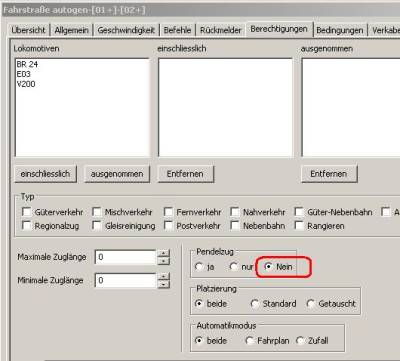Image resolution: width=400 pixels, height=361 pixels.
Task: Select Getauscht under Platzierung
Action: tap(311, 304)
